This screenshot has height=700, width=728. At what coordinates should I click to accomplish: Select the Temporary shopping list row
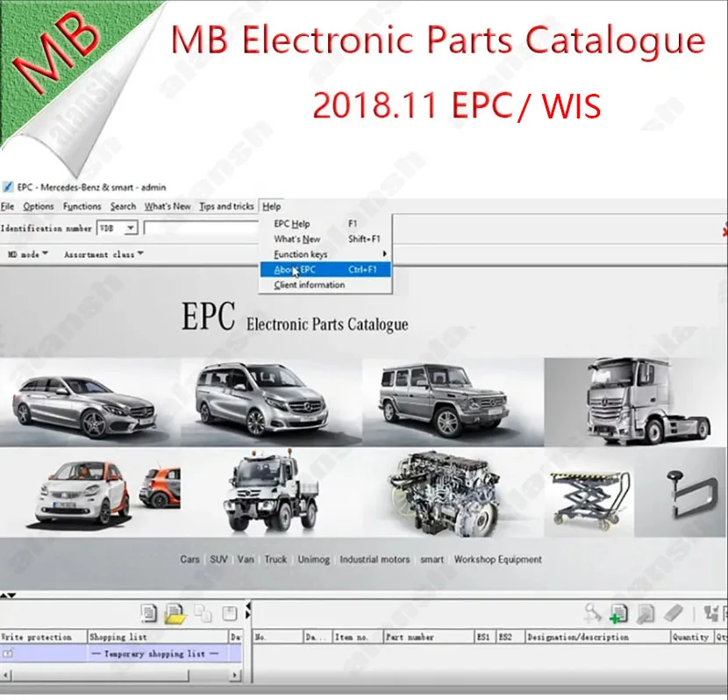[121, 654]
